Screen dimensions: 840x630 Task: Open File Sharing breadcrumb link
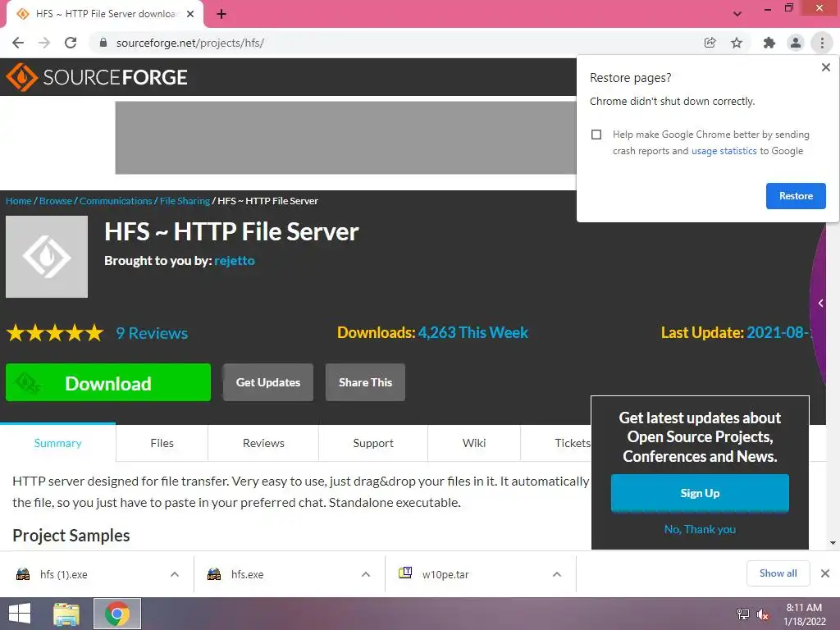pyautogui.click(x=185, y=201)
